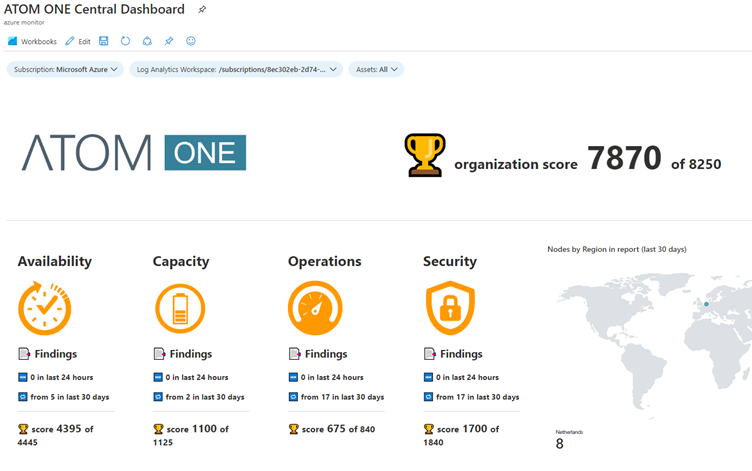The width and height of the screenshot is (752, 471).
Task: Open Findings under Availability
Action: tap(47, 354)
